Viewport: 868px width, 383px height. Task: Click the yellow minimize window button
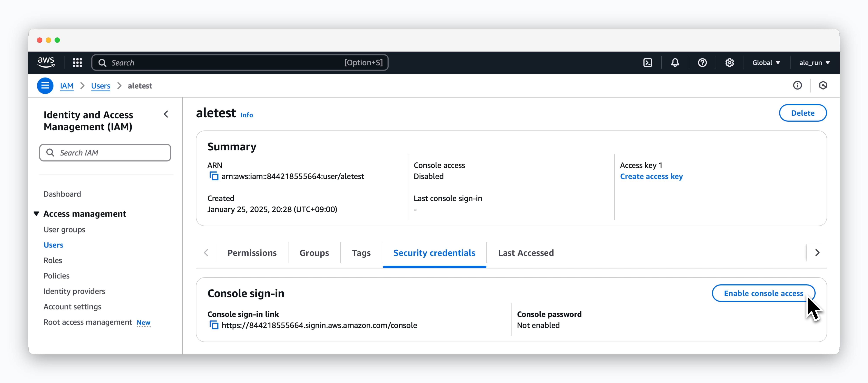(x=48, y=40)
